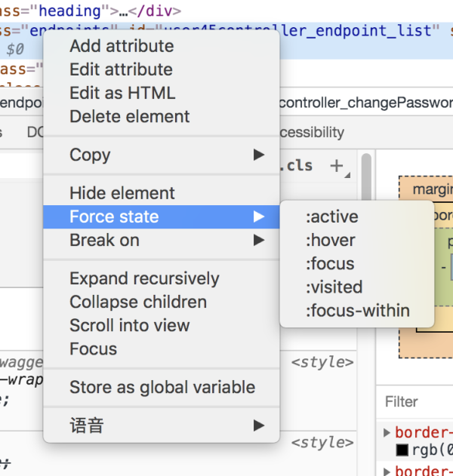Viewport: 453px width, 476px height.
Task: Click the black rgb color swatch
Action: click(402, 450)
